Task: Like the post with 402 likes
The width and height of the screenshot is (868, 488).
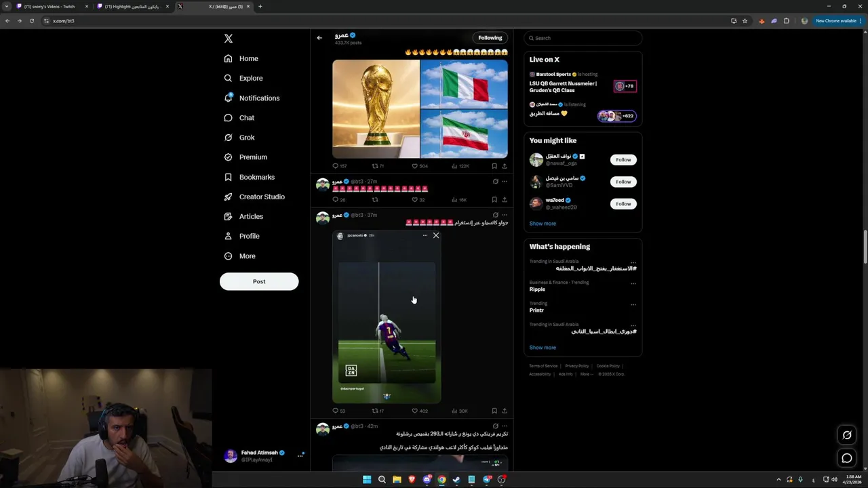Action: (x=420, y=411)
